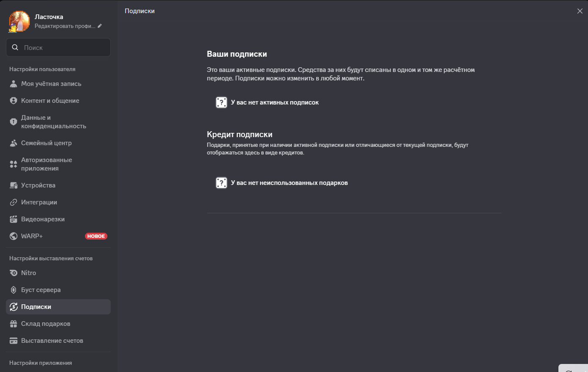Click the gift box icon for Склад подарков

(x=14, y=324)
